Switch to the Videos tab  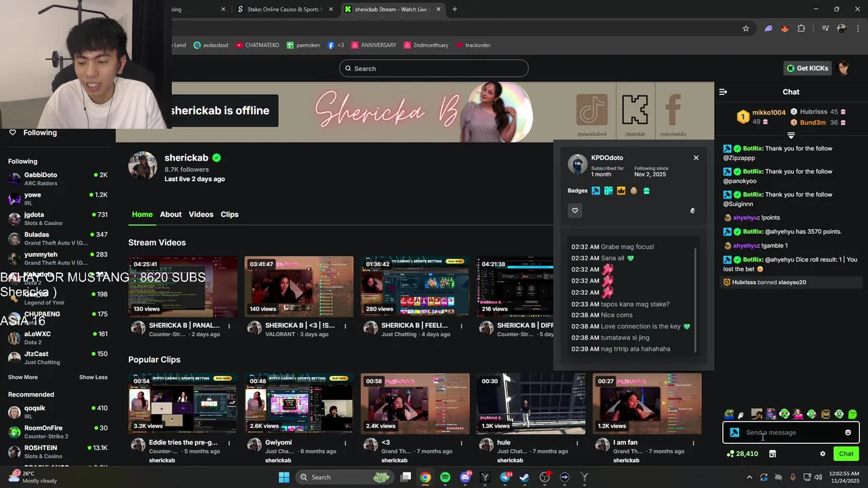click(201, 214)
